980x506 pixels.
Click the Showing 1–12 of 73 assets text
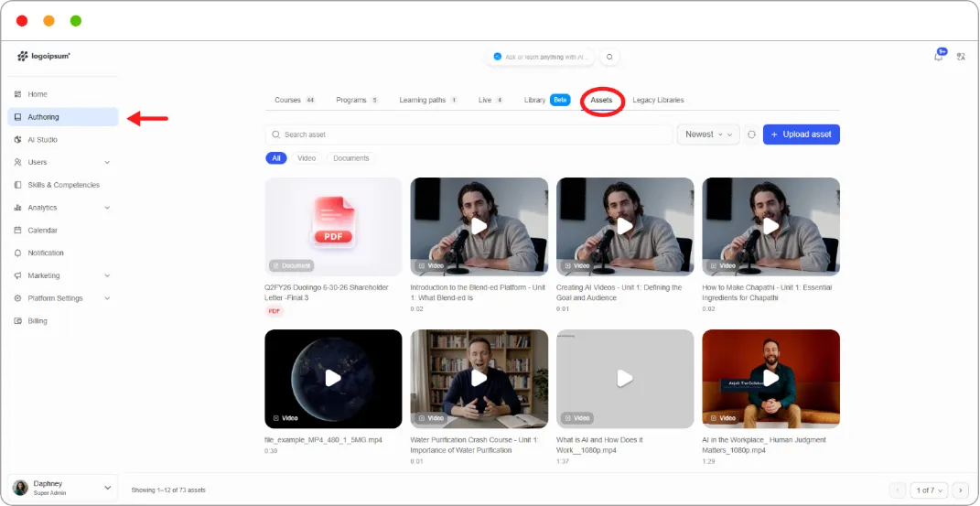coord(168,490)
